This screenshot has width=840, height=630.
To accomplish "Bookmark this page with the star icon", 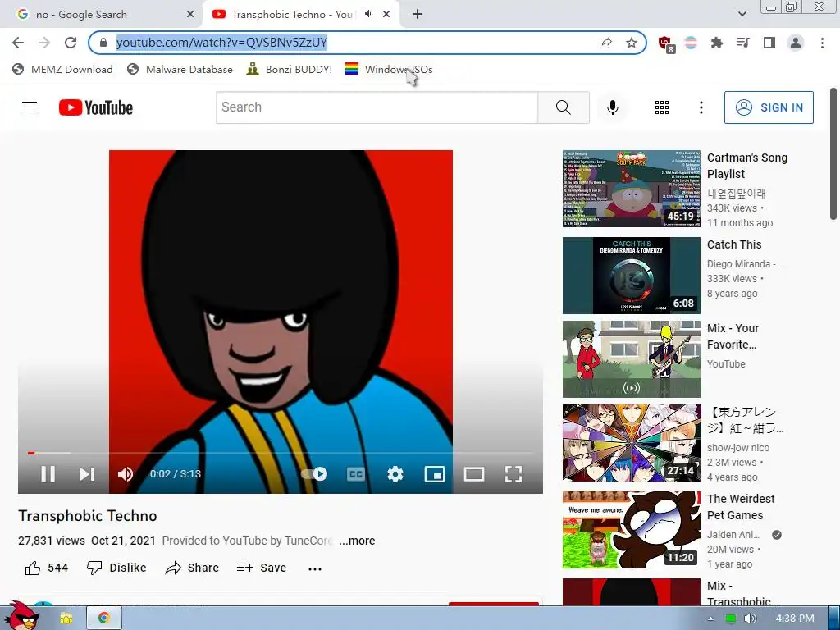I will (x=632, y=43).
